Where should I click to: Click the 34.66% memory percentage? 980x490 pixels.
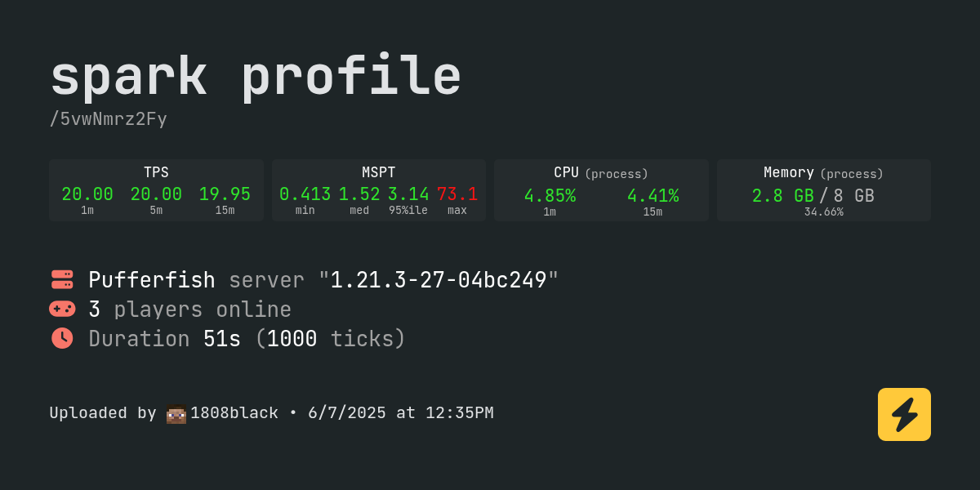(823, 212)
